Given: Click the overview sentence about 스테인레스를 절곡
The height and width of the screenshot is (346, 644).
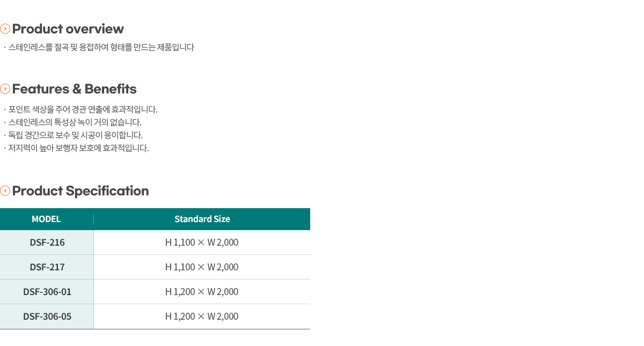Looking at the screenshot, I should coord(100,47).
